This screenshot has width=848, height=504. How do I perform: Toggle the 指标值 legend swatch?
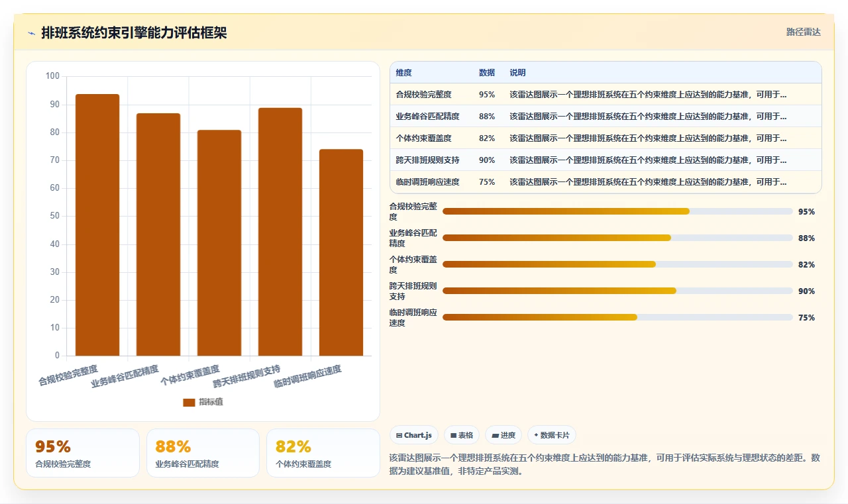pyautogui.click(x=189, y=402)
